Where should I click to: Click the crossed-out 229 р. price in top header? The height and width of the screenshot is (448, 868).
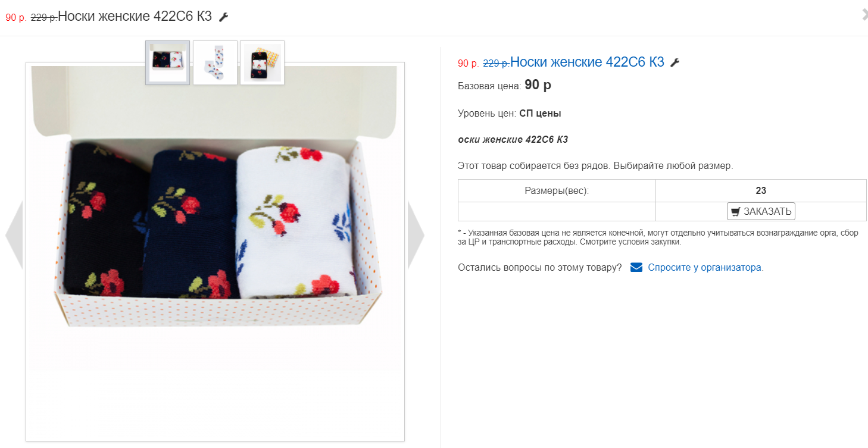pyautogui.click(x=43, y=18)
